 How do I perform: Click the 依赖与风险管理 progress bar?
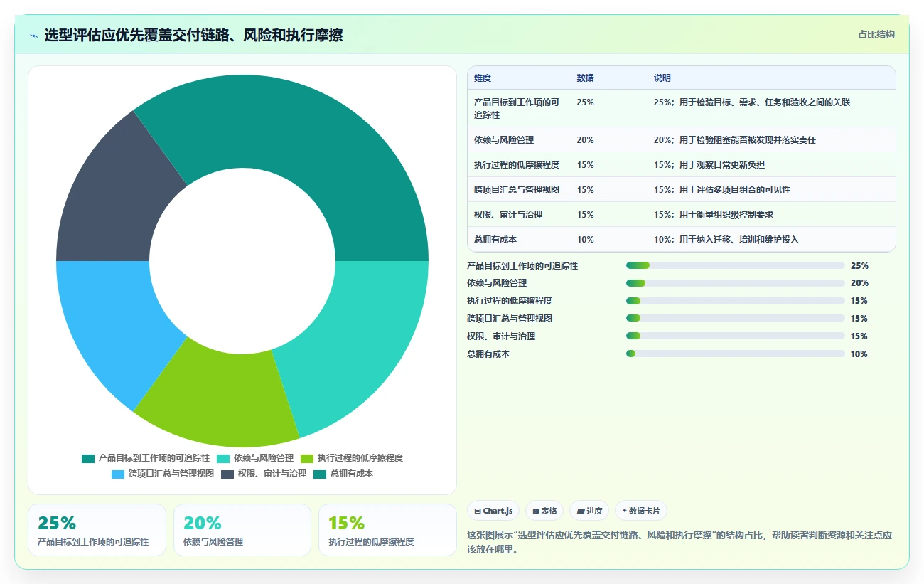point(736,283)
